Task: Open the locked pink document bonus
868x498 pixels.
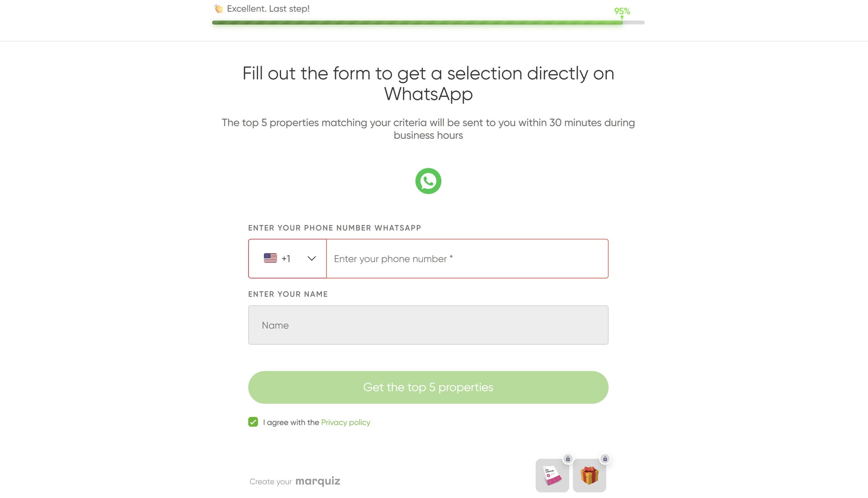Action: point(552,475)
